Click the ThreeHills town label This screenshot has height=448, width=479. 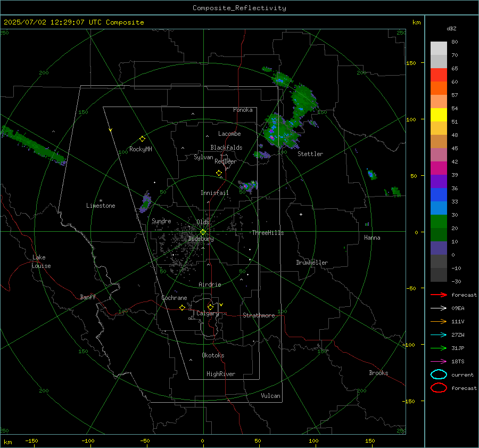coord(268,233)
